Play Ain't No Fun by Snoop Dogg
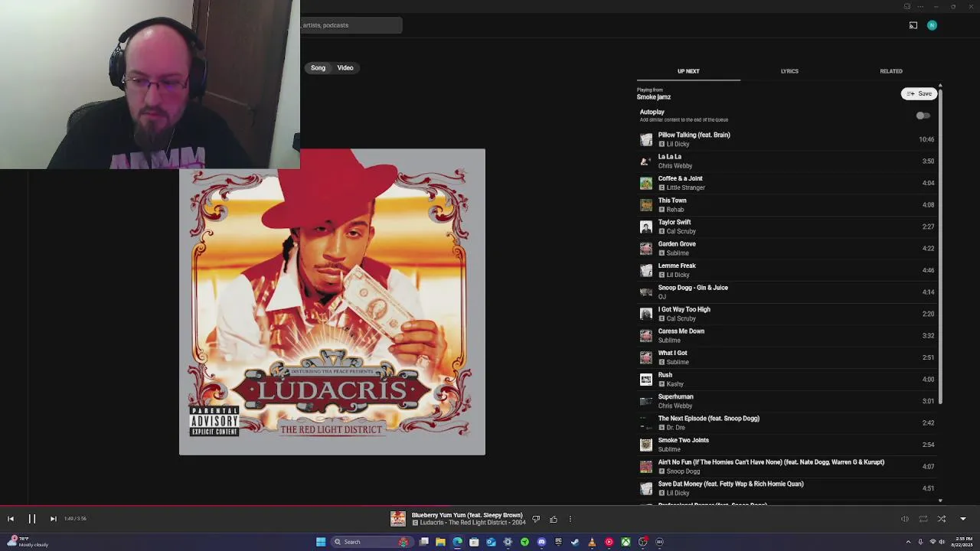The width and height of the screenshot is (980, 551). (788, 466)
